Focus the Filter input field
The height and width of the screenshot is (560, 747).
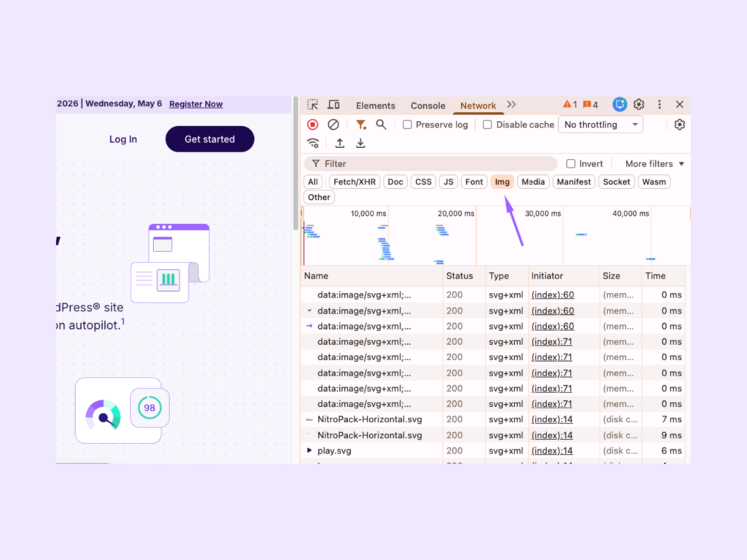click(430, 164)
